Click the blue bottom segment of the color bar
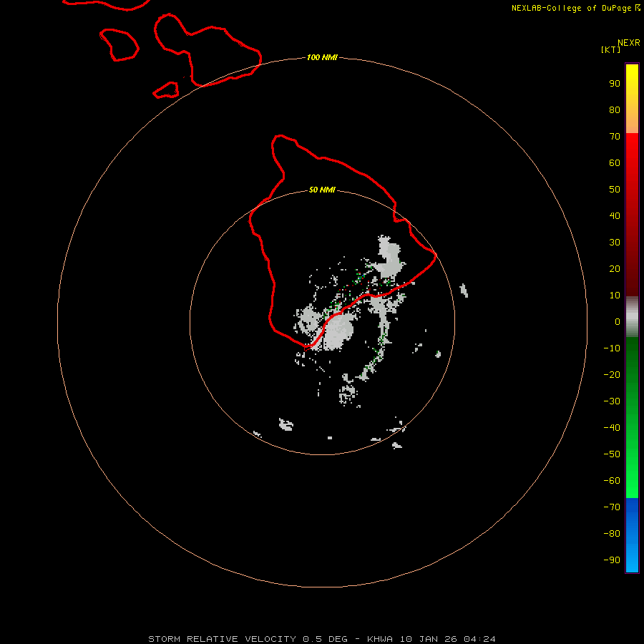This screenshot has width=644, height=644. [632, 535]
